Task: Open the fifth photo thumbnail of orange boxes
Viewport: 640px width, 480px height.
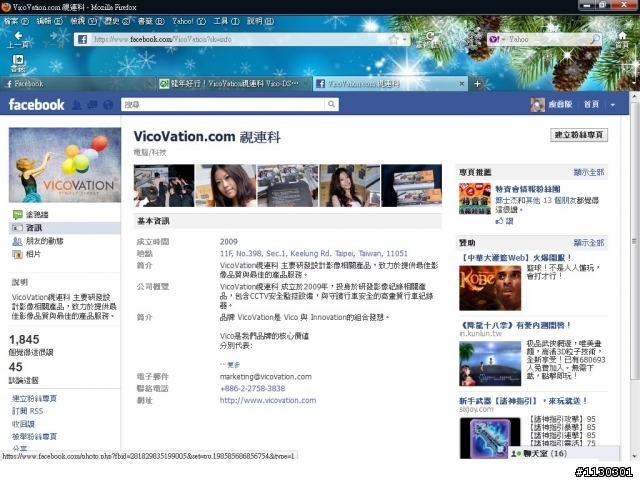Action: [411, 186]
